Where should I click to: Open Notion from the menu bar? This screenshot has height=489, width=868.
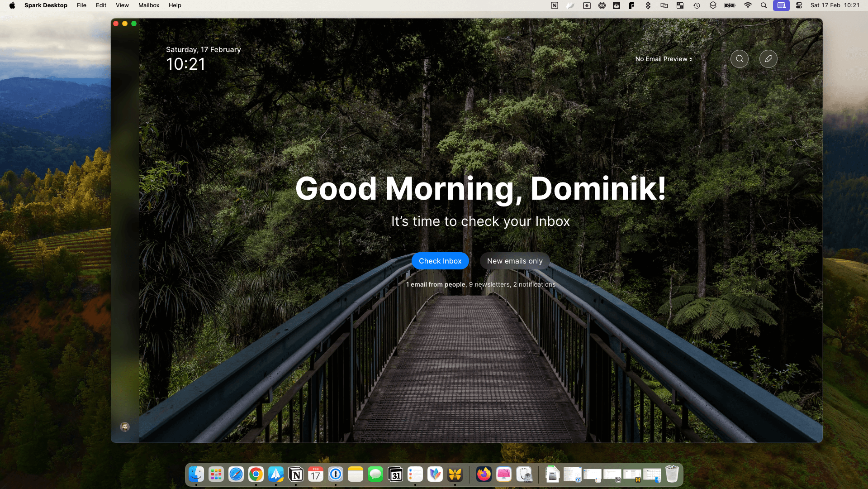(x=555, y=5)
